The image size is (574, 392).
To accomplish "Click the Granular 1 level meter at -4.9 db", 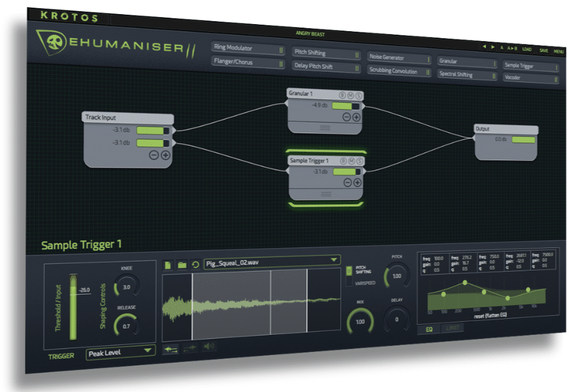I will click(x=345, y=106).
